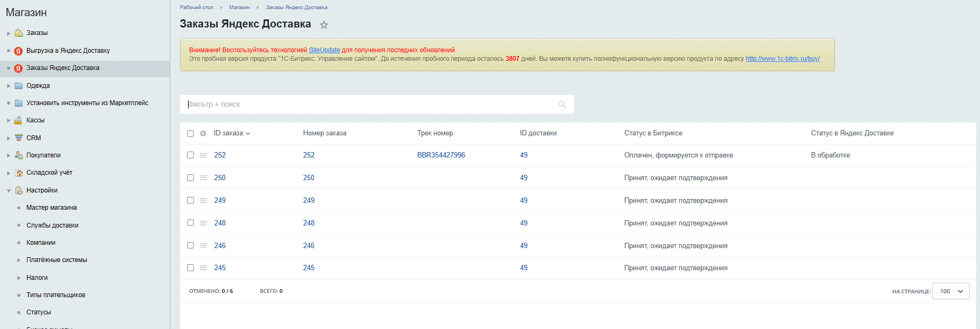Screen dimensions: 980x329
Task: Click the Заказы folder icon in sidebar
Action: [19, 33]
